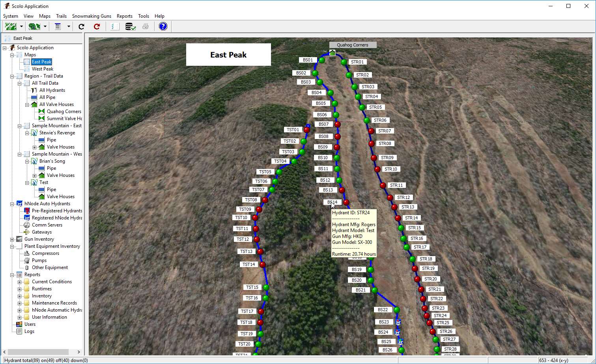Viewport: 596px width, 364px height.
Task: Collapse the Region - Trail Data node
Action: point(12,76)
